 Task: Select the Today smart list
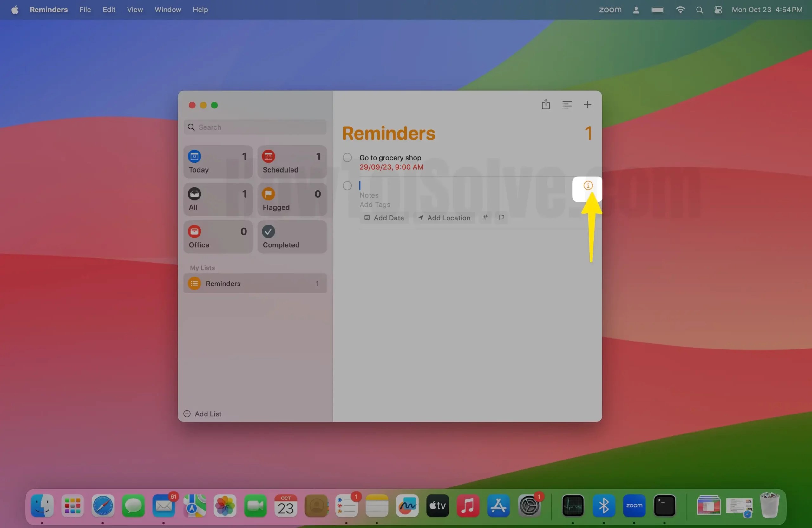[217, 161]
